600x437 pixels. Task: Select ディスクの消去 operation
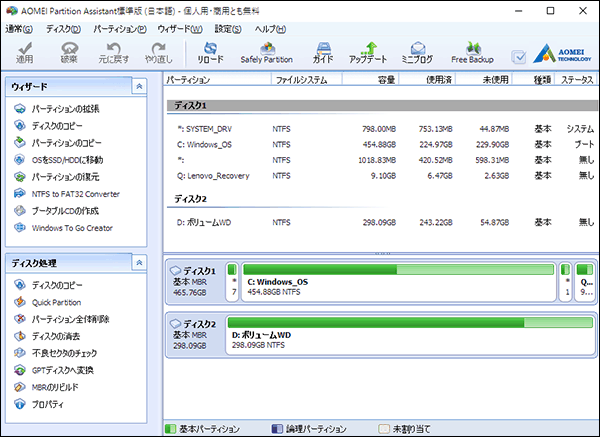[x=47, y=336]
